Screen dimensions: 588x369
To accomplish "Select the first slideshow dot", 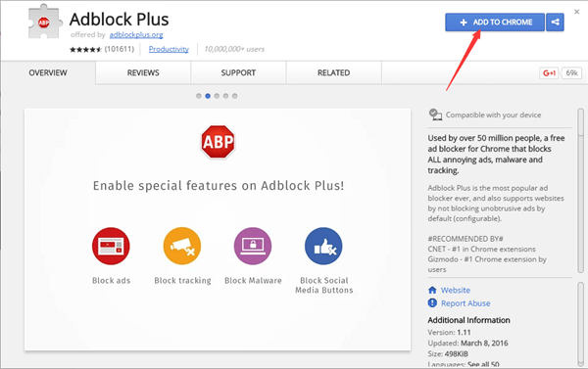I will point(199,96).
